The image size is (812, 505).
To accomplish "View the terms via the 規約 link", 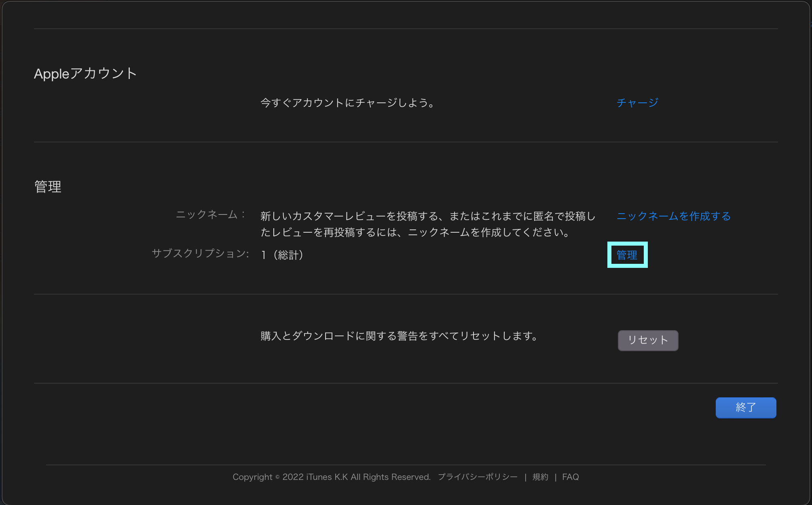I will click(541, 477).
